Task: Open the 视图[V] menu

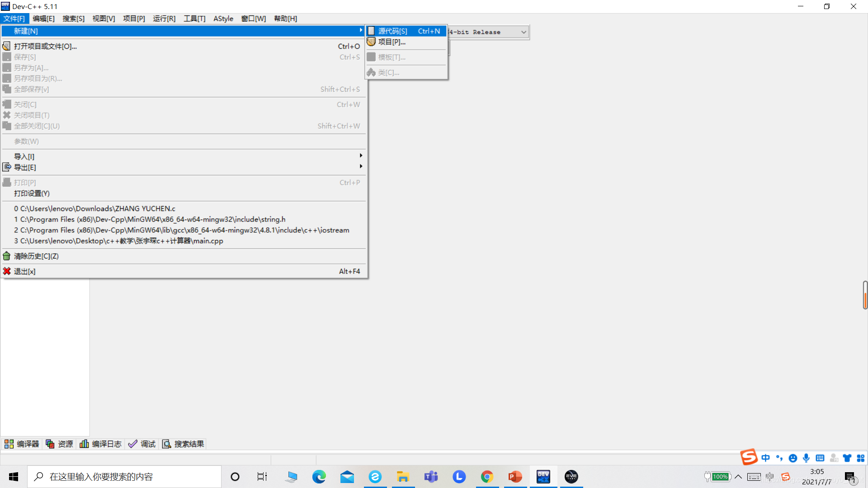Action: click(x=104, y=19)
